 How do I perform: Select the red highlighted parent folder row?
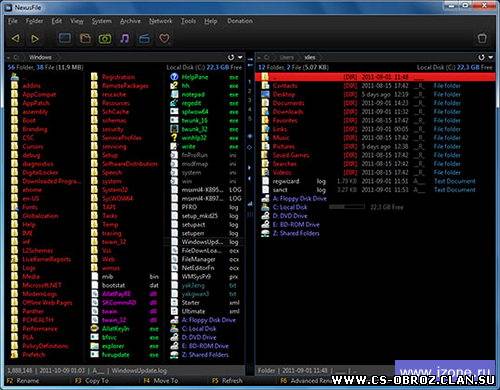(x=375, y=77)
